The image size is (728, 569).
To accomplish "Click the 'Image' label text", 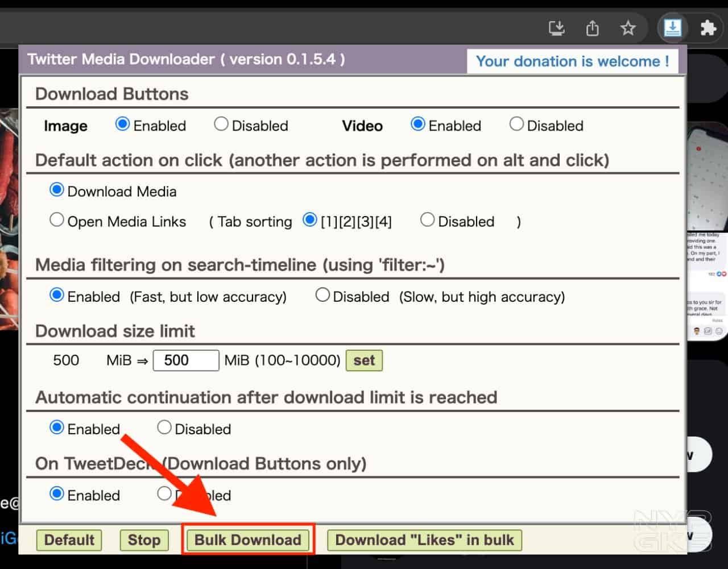I will pos(65,126).
